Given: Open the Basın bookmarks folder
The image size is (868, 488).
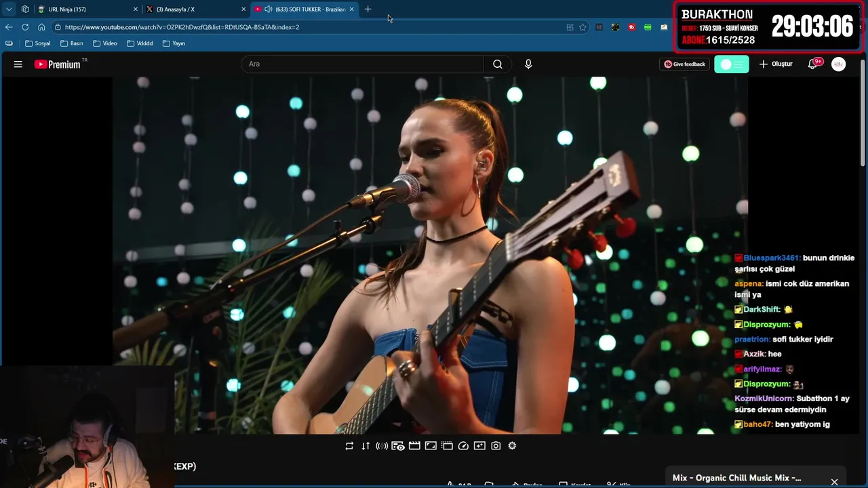Looking at the screenshot, I should pos(71,43).
